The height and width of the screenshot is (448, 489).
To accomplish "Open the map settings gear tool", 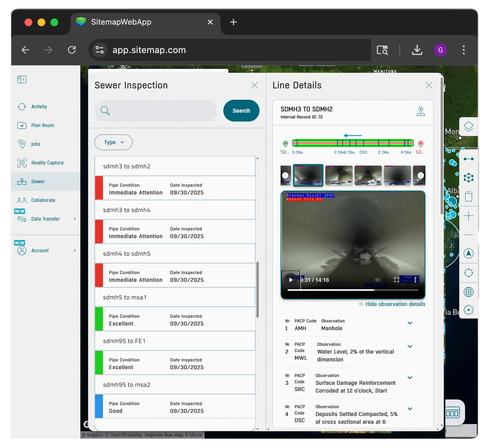I will pos(469,310).
